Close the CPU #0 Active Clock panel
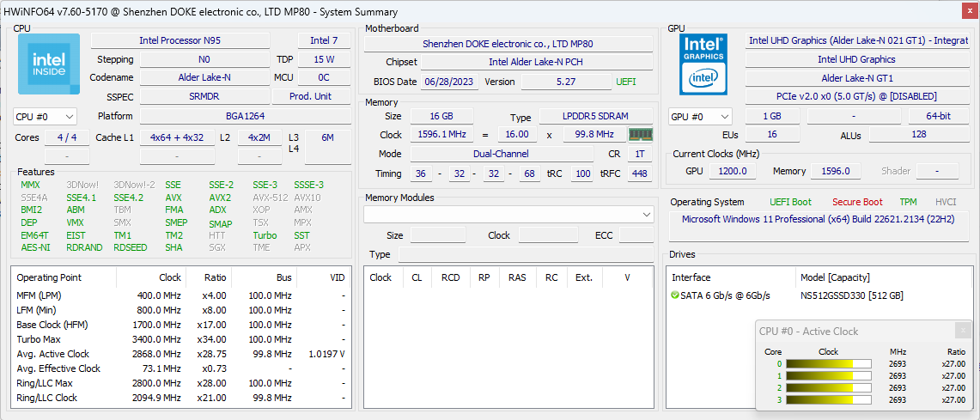Screen dimensions: 980x420 pyautogui.click(x=963, y=331)
